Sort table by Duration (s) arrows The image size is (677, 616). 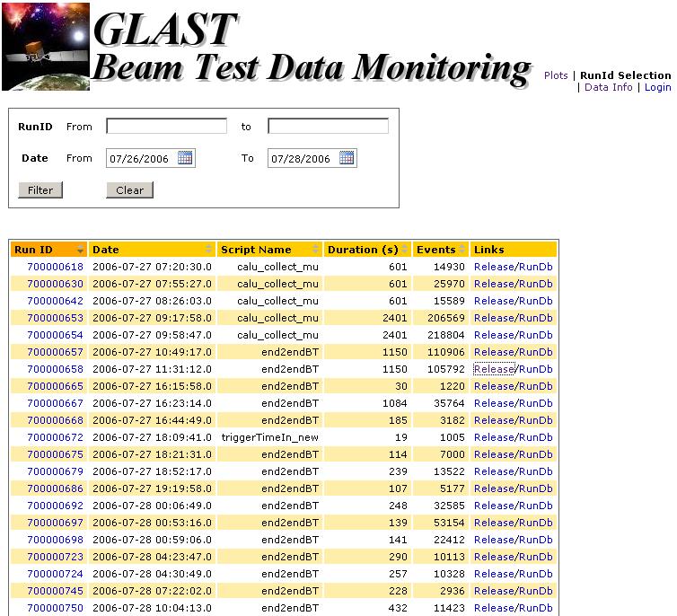[x=405, y=249]
